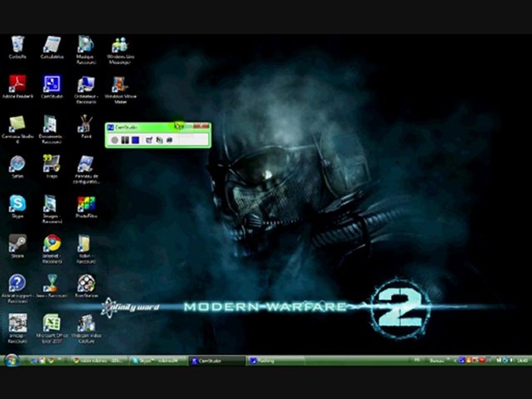
Task: Launch the CamStudio desktop shortcut
Action: (52, 87)
